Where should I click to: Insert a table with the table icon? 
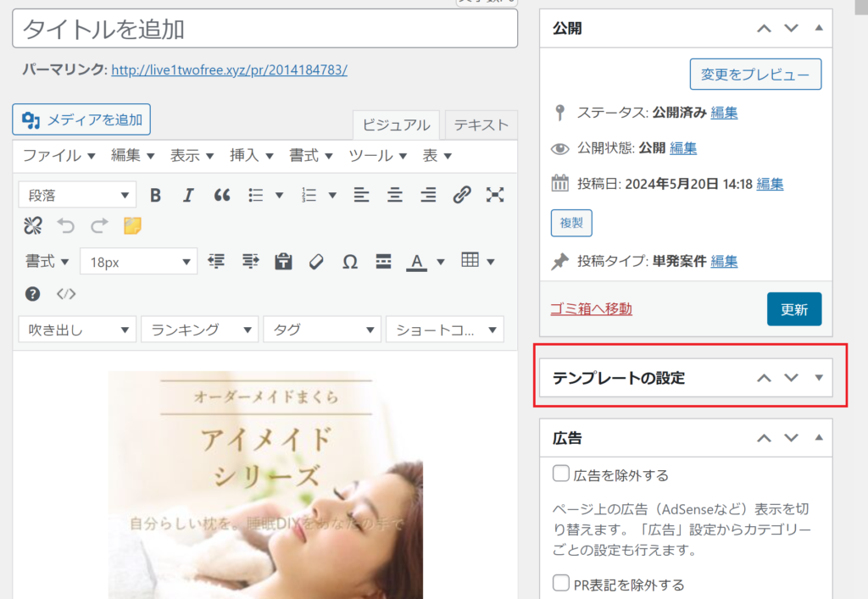(470, 260)
